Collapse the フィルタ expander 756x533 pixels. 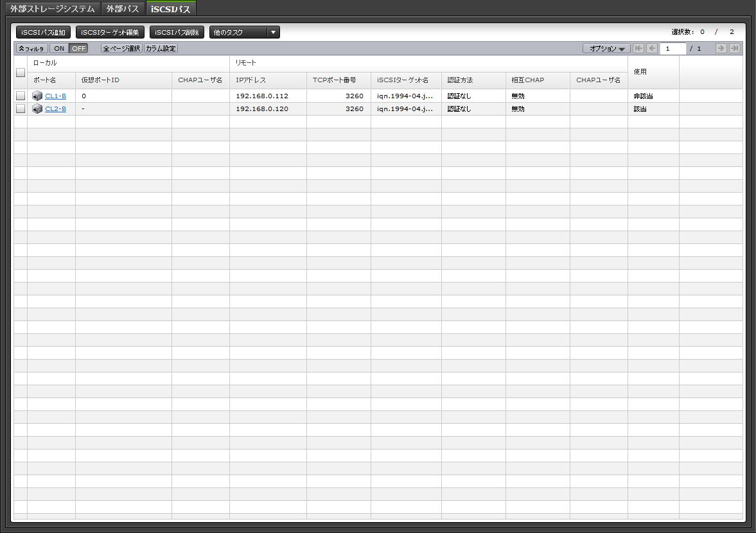[32, 48]
